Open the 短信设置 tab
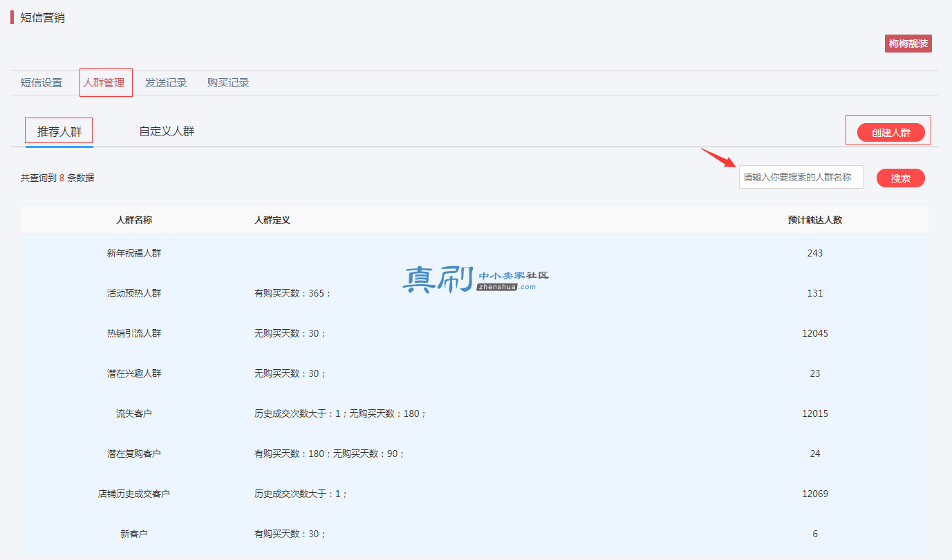Image resolution: width=952 pixels, height=560 pixels. point(41,83)
